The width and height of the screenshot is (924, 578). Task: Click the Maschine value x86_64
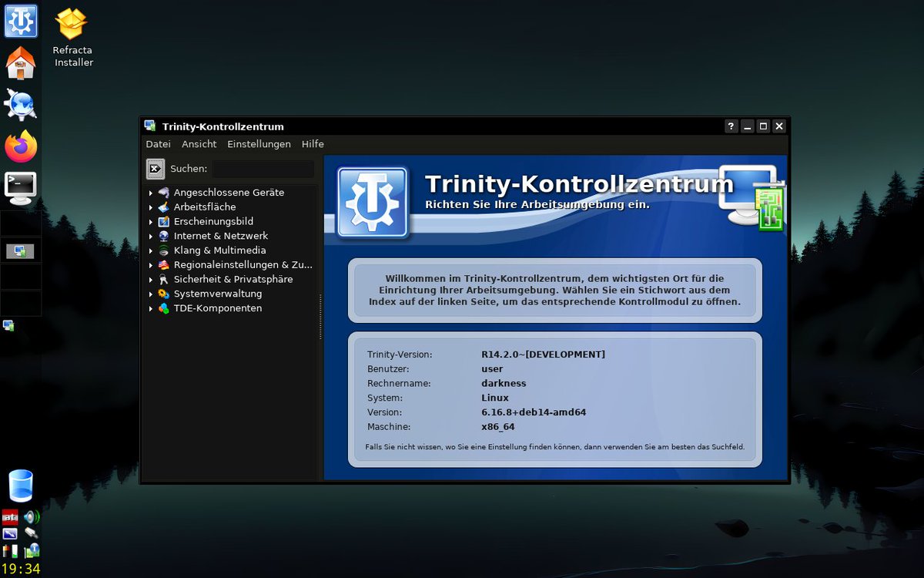coord(497,427)
